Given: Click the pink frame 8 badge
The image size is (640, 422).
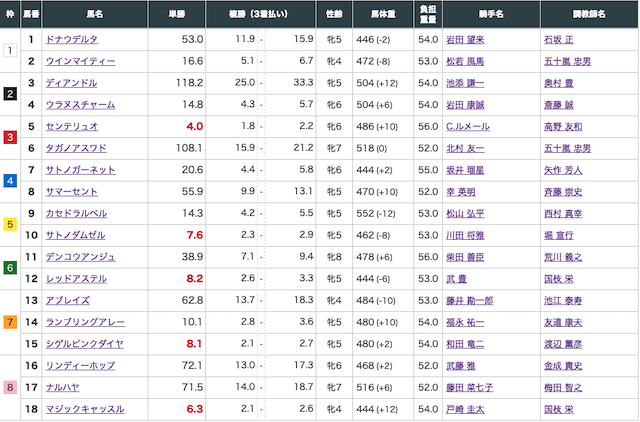Looking at the screenshot, I should (10, 387).
